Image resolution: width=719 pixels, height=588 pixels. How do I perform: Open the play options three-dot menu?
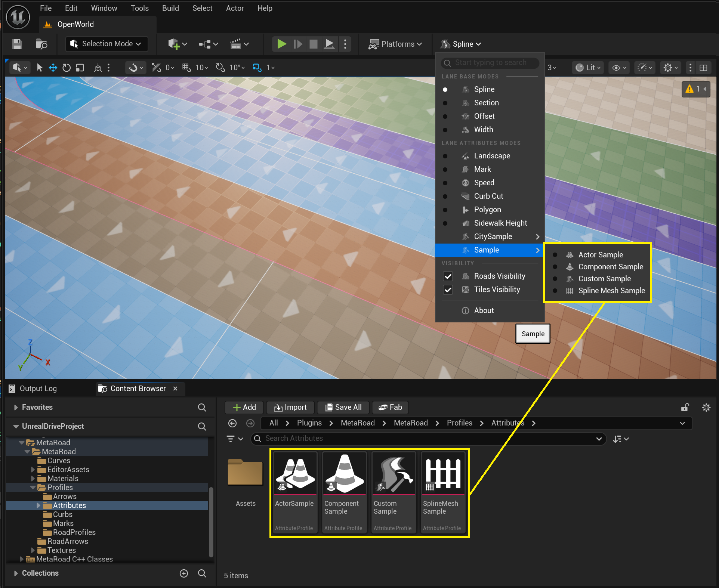tap(345, 44)
